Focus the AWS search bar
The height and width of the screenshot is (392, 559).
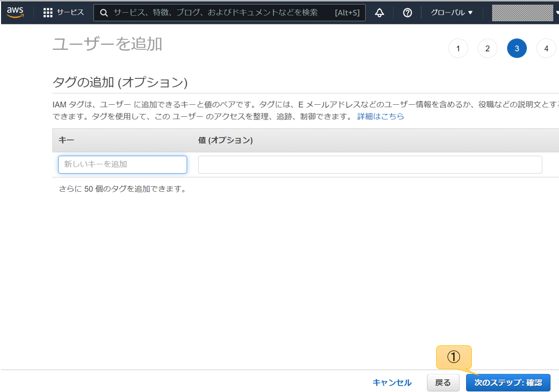coord(218,12)
